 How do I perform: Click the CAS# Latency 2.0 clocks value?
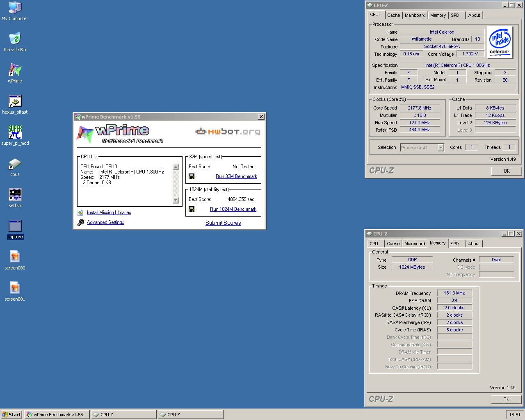tap(454, 308)
